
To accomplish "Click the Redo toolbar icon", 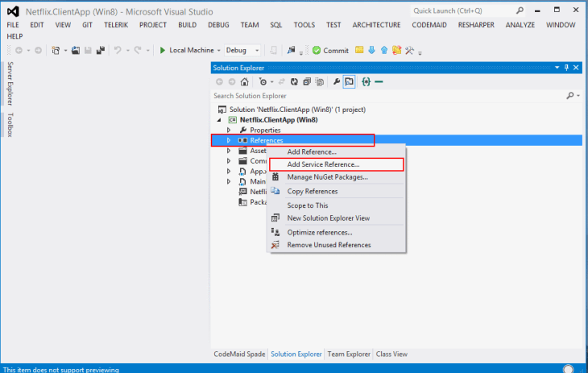I will tap(138, 50).
